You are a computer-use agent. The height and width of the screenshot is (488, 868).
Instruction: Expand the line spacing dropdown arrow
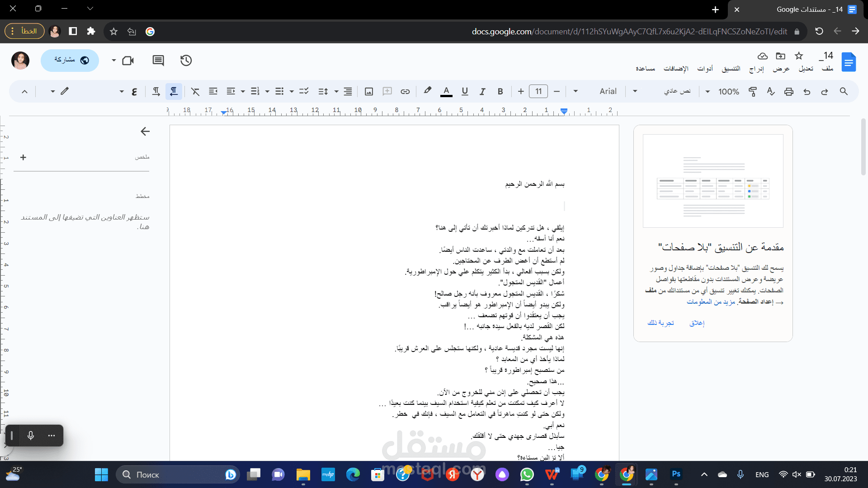(336, 92)
